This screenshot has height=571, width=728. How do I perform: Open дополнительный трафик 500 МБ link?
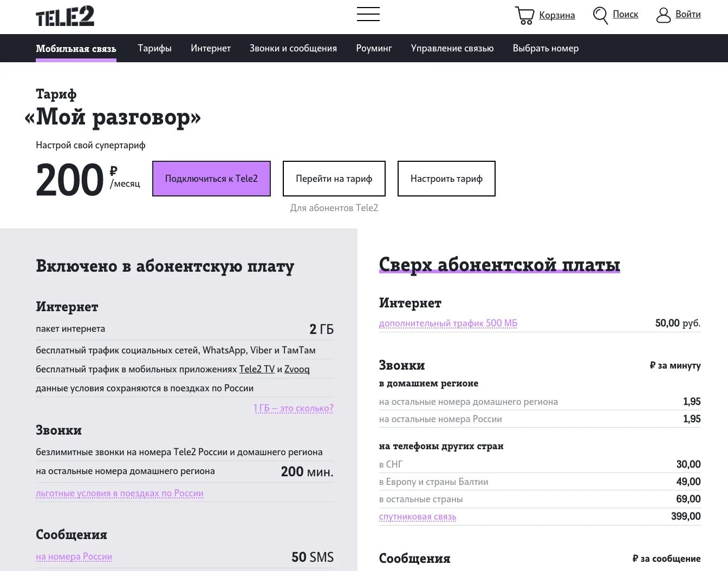pyautogui.click(x=448, y=323)
